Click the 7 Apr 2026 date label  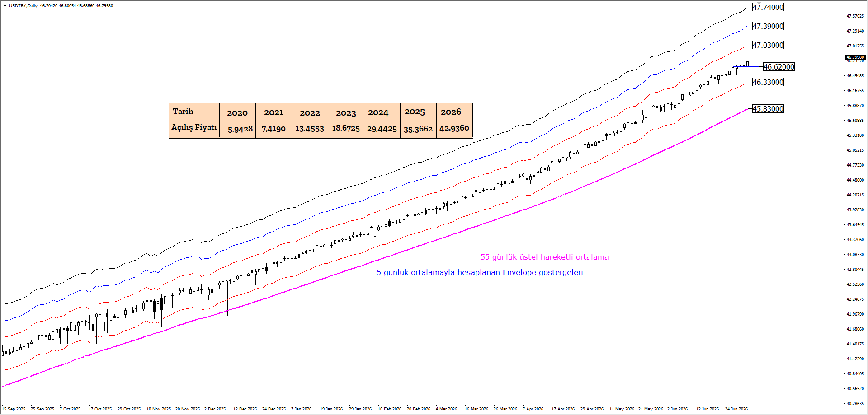[x=533, y=409]
